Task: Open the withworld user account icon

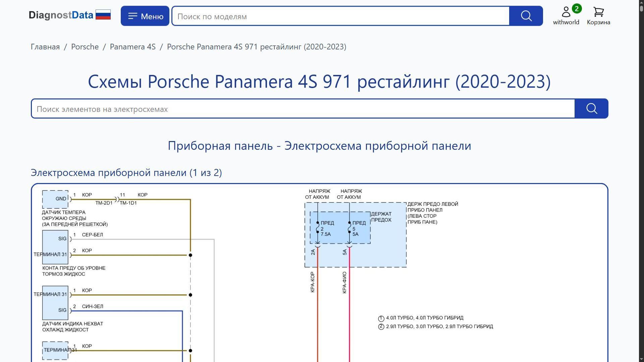Action: click(x=566, y=15)
